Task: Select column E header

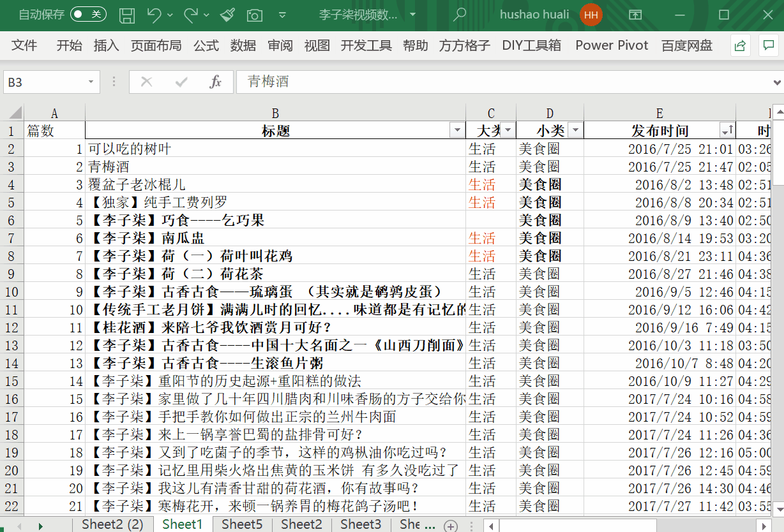Action: (660, 113)
